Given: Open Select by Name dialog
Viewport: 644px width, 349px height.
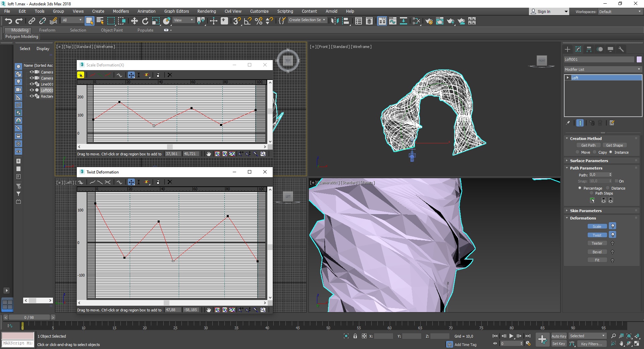Looking at the screenshot, I should click(100, 21).
